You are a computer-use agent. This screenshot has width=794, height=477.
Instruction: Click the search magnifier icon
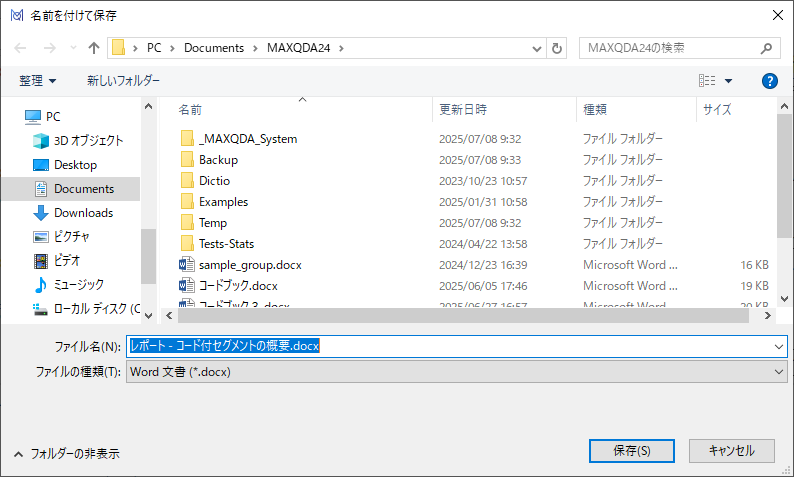pos(767,48)
